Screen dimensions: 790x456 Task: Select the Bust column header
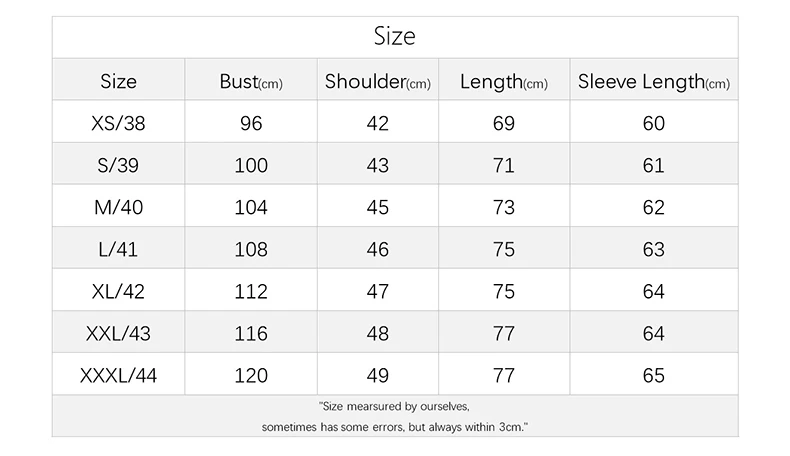click(251, 82)
